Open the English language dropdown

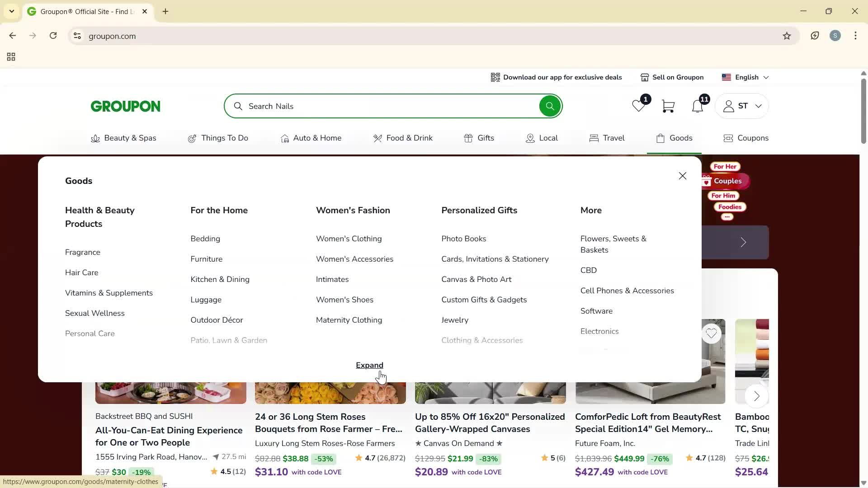pyautogui.click(x=745, y=77)
